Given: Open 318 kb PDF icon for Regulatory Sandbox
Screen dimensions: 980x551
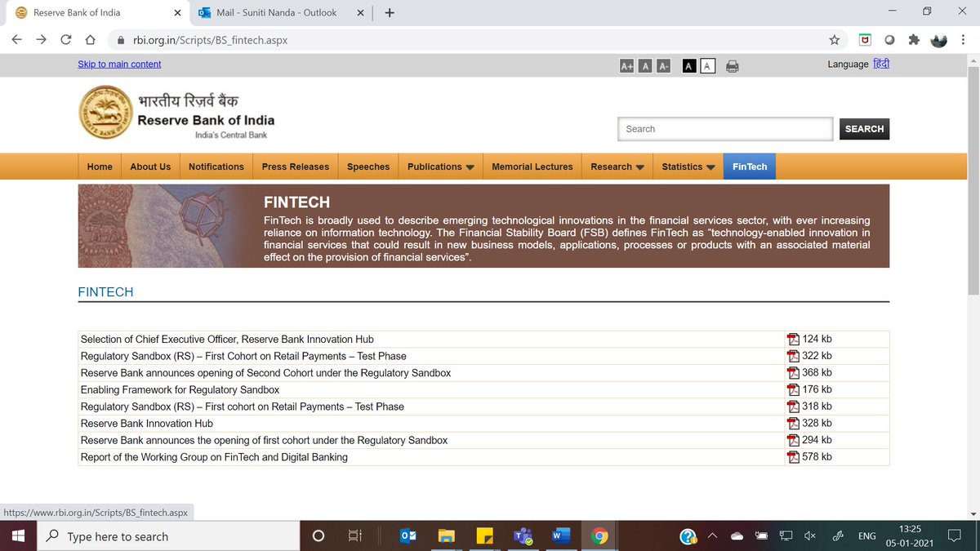Looking at the screenshot, I should [792, 407].
